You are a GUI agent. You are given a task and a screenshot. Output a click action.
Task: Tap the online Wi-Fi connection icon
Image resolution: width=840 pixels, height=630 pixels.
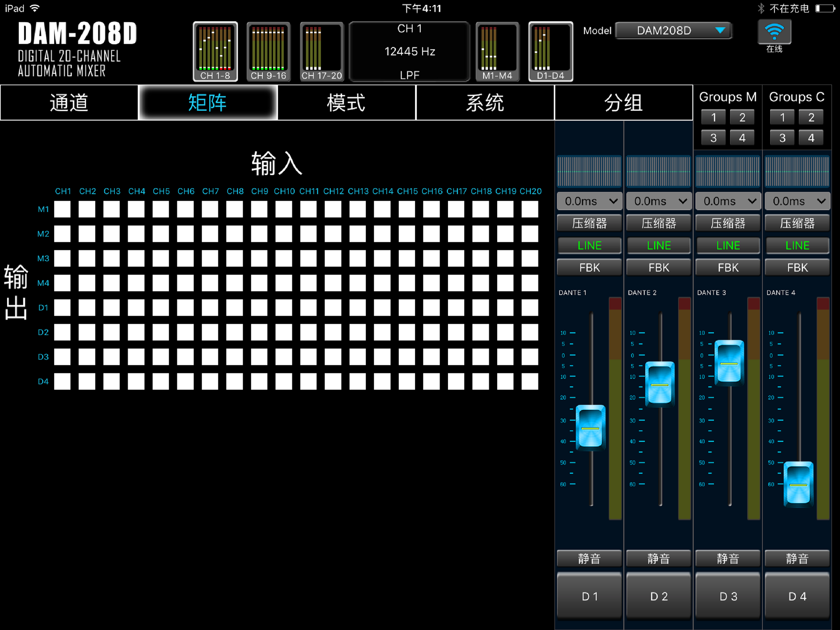[774, 32]
